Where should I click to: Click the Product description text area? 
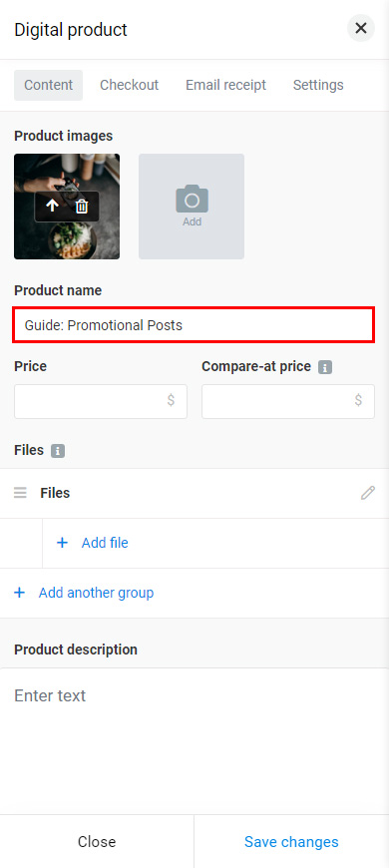click(x=194, y=740)
